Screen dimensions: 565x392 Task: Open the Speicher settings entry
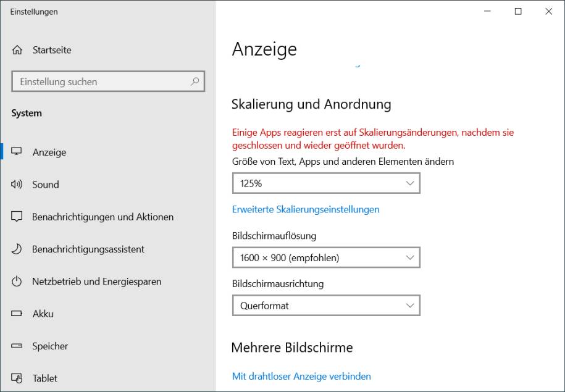coord(50,346)
